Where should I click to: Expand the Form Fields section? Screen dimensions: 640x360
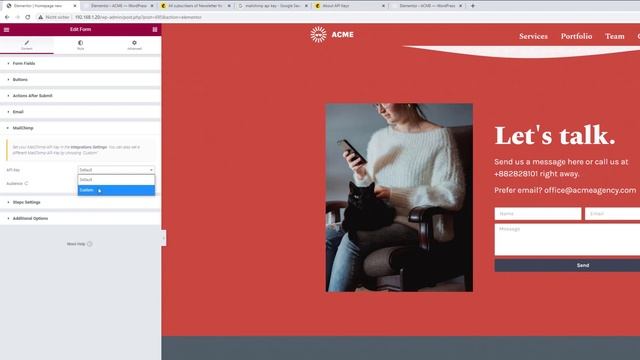point(80,63)
